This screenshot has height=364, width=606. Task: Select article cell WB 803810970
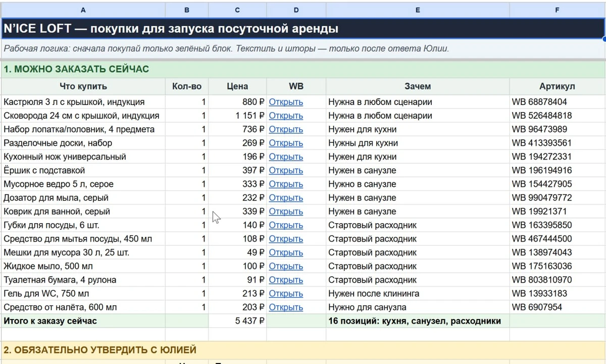[557, 280]
